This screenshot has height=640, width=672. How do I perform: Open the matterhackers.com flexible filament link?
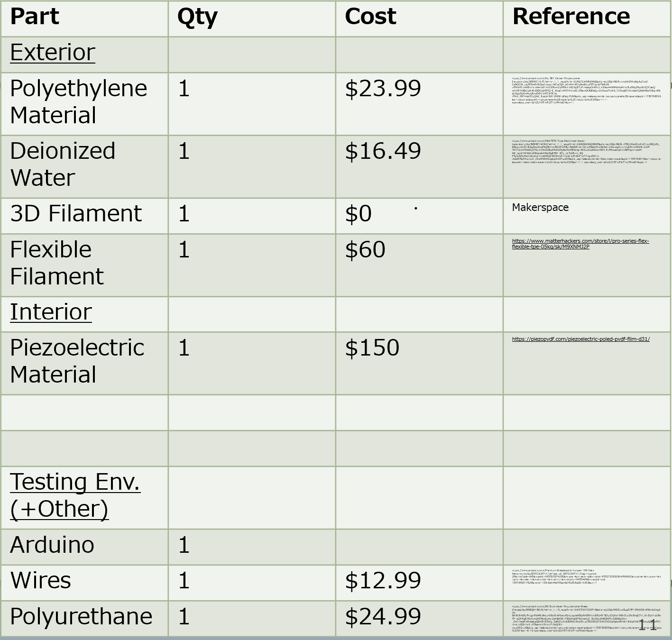pos(580,244)
